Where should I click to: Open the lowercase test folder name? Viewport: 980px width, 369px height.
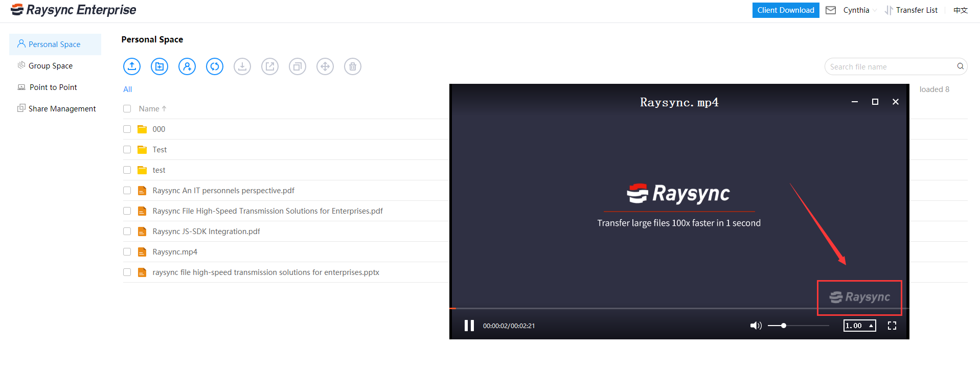coord(159,170)
